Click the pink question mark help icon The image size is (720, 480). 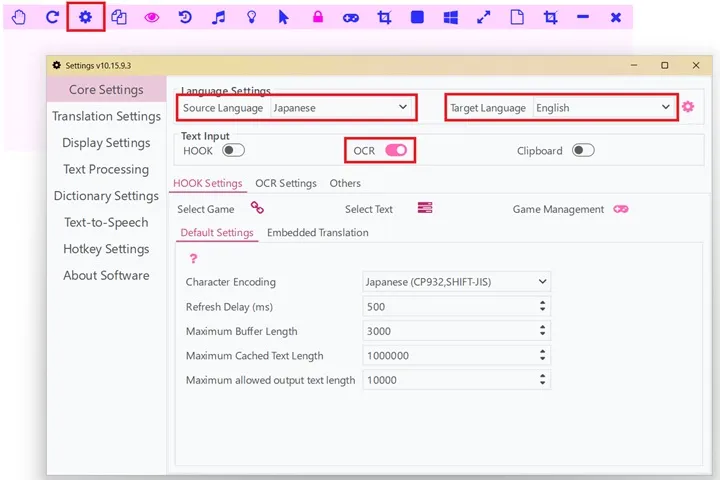coord(193,259)
